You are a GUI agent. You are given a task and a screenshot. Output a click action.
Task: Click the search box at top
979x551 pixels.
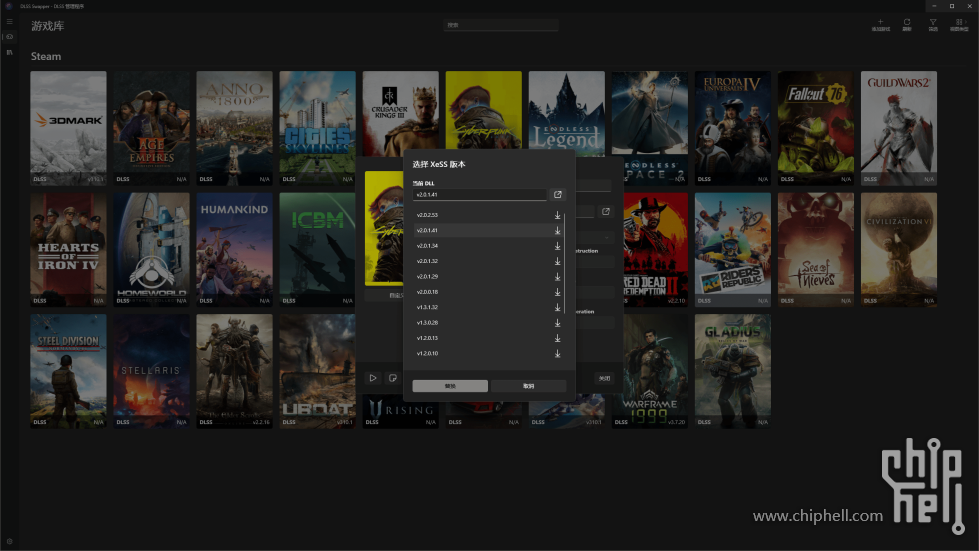click(501, 25)
